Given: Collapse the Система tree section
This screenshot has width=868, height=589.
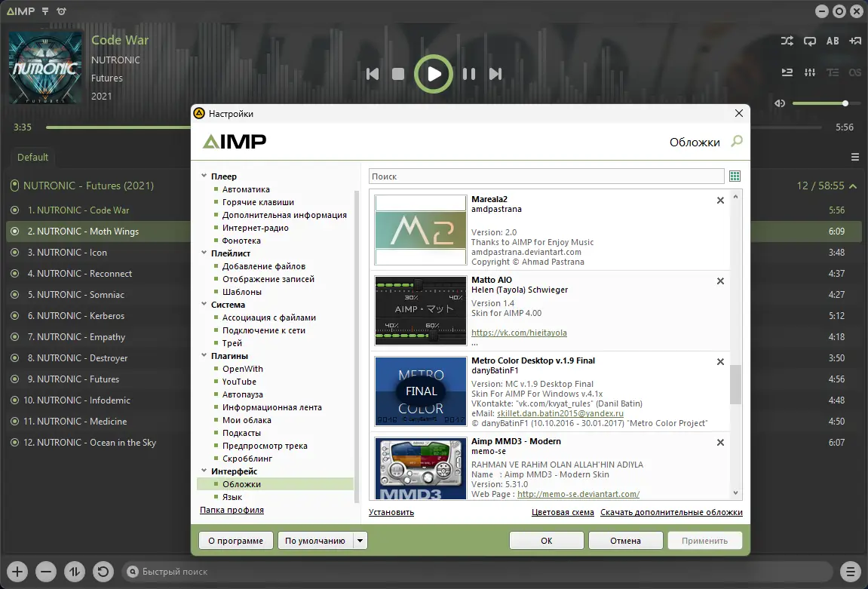Looking at the screenshot, I should (x=204, y=305).
